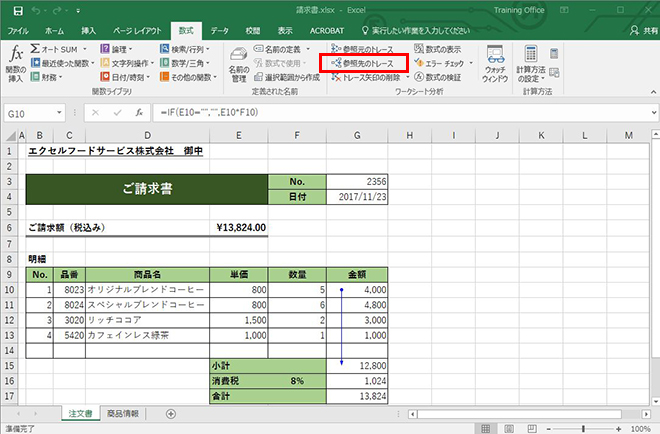660x434 pixels.
Task: Click Trace Precedents (参照元のトレース)
Action: (x=361, y=48)
